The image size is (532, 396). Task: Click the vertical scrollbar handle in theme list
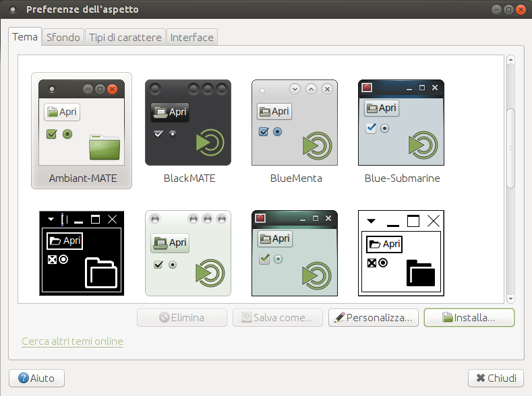[x=510, y=148]
